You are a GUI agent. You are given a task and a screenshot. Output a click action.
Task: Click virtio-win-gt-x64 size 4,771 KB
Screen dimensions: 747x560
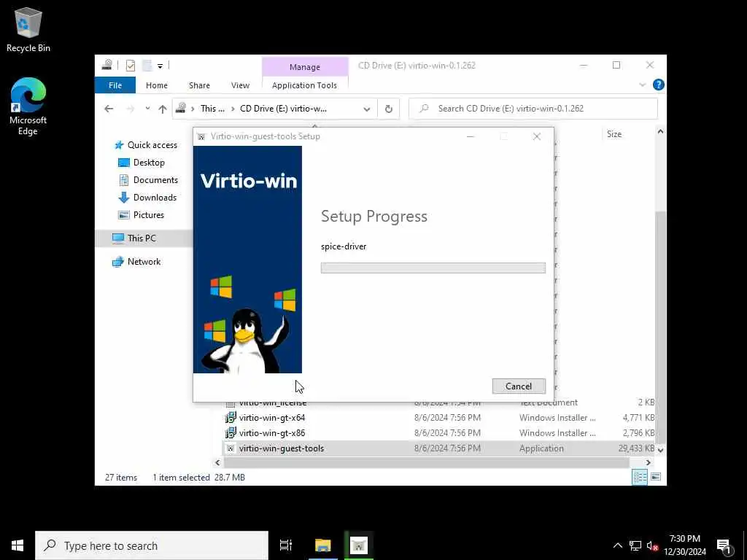click(x=638, y=418)
